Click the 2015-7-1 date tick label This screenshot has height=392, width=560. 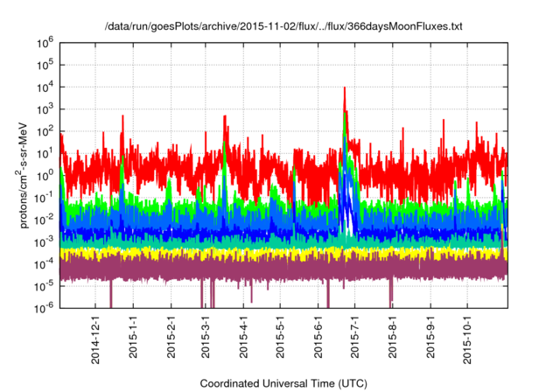click(x=354, y=337)
